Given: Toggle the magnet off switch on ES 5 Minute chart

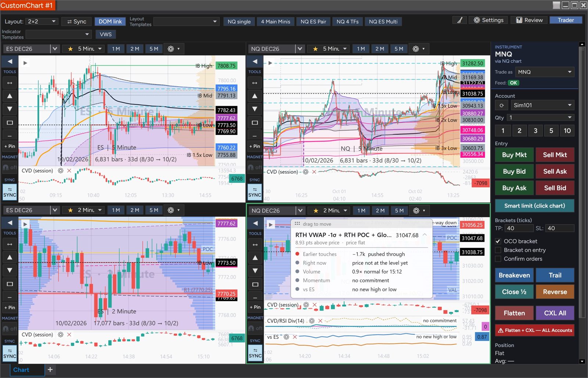Looking at the screenshot, I should click(x=10, y=167).
